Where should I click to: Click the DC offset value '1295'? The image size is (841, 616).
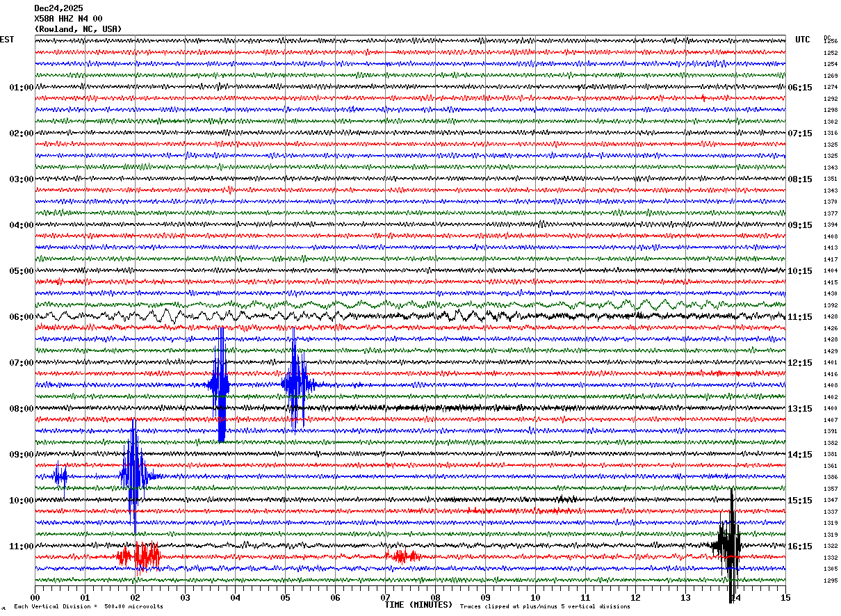831,581
